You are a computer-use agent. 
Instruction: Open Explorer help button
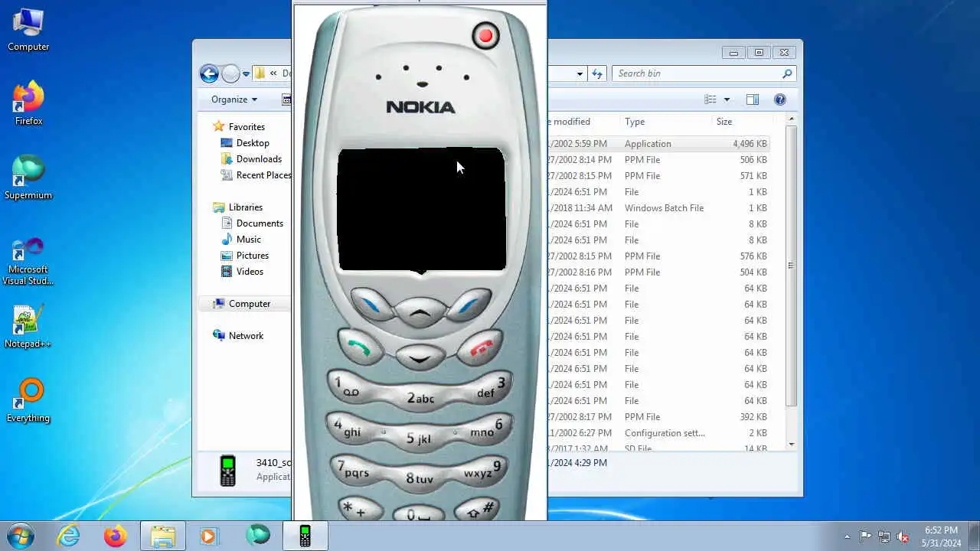coord(780,99)
